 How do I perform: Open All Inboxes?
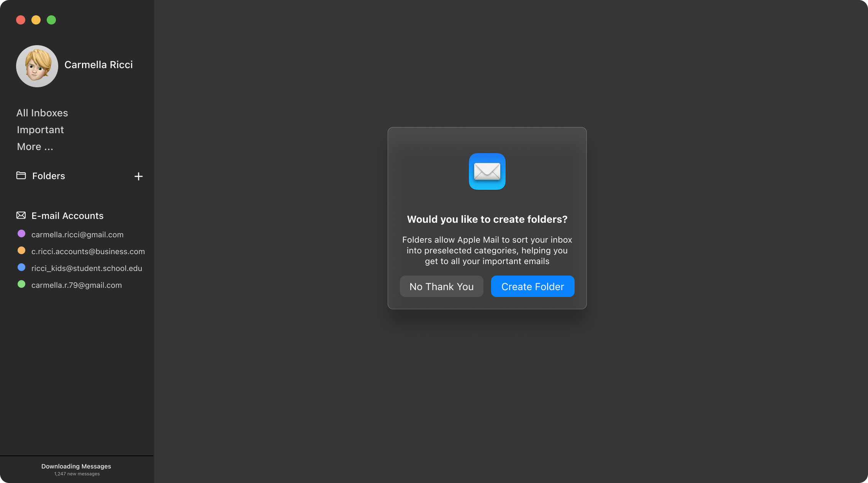coord(42,113)
